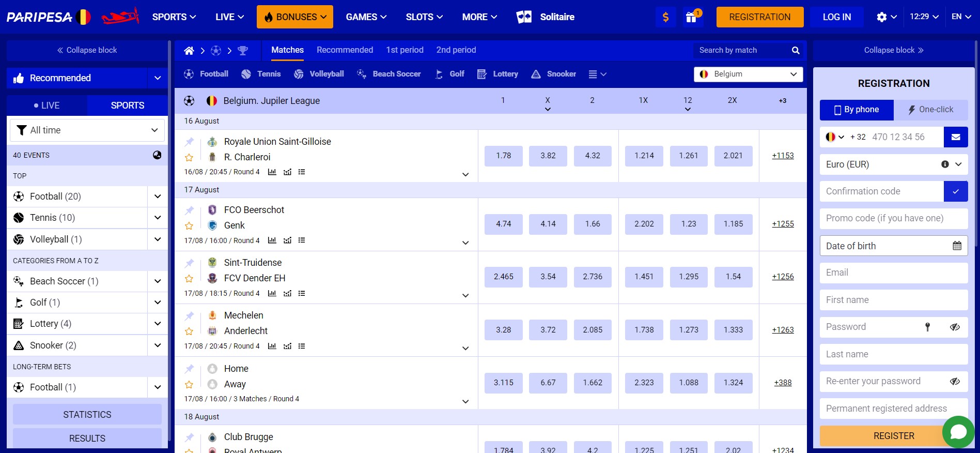Click the events globe icon in 40 EVENTS row
This screenshot has height=453, width=980.
pos(157,155)
